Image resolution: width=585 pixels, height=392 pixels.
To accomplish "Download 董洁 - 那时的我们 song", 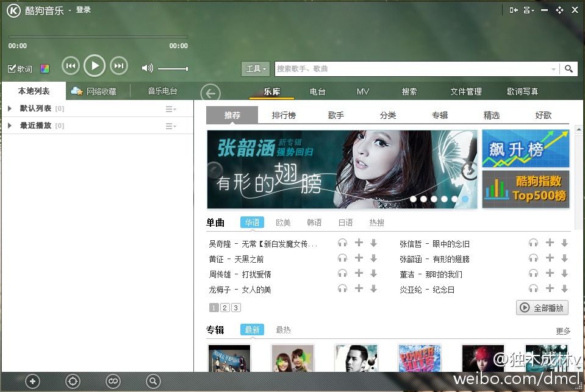I will (564, 274).
